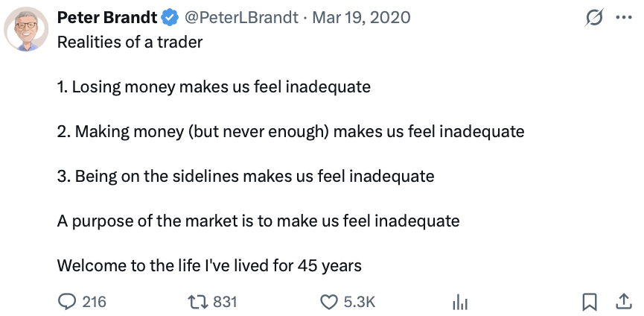Click the Grok explain icon

click(593, 18)
